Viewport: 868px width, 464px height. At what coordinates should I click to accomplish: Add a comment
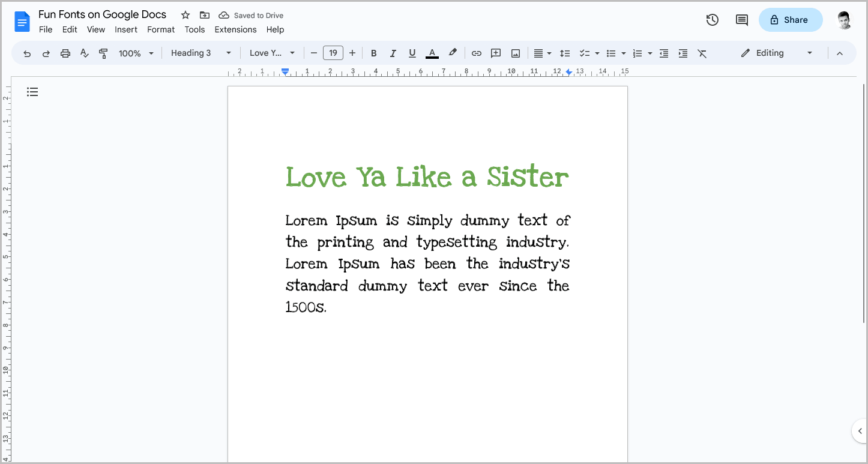[495, 53]
